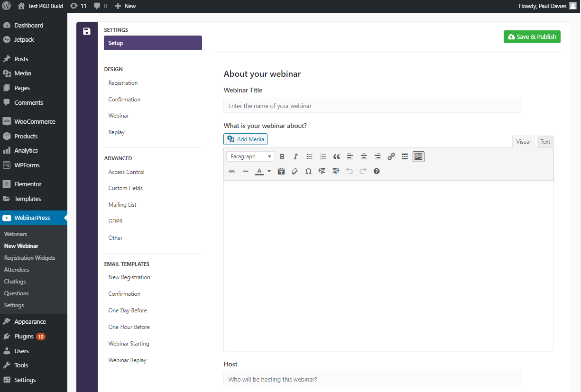Open the Registration design section

pos(123,83)
